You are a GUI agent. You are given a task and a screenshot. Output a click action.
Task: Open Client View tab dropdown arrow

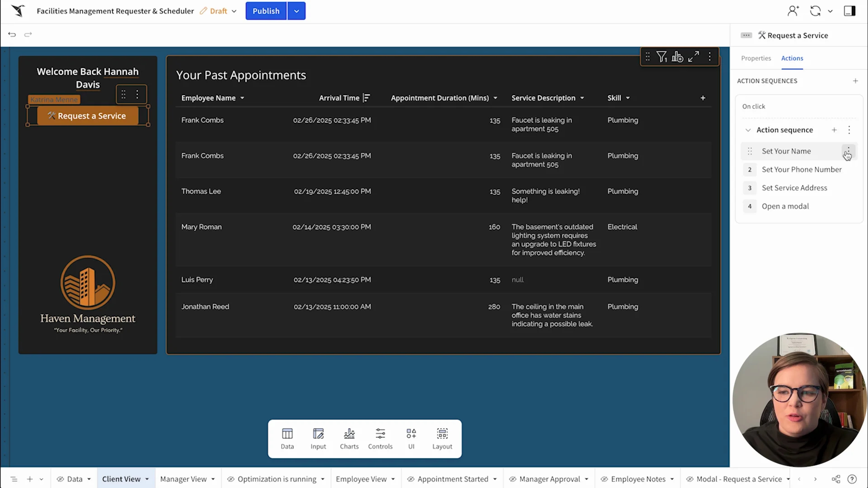(147, 479)
